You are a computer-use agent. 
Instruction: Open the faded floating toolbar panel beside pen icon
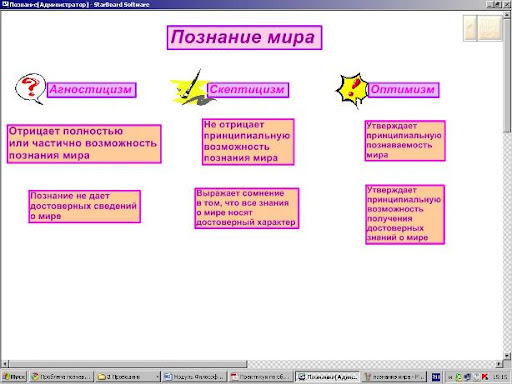click(489, 28)
